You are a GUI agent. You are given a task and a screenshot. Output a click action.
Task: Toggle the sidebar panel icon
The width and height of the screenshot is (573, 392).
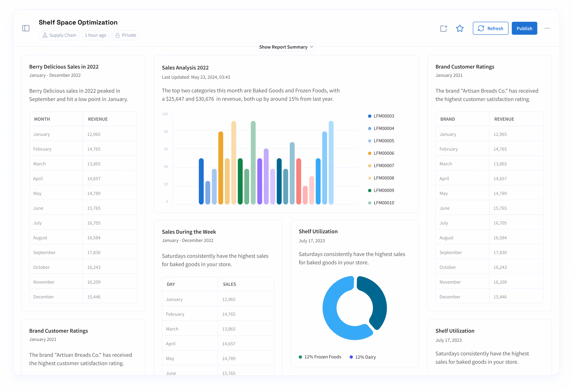(x=26, y=28)
